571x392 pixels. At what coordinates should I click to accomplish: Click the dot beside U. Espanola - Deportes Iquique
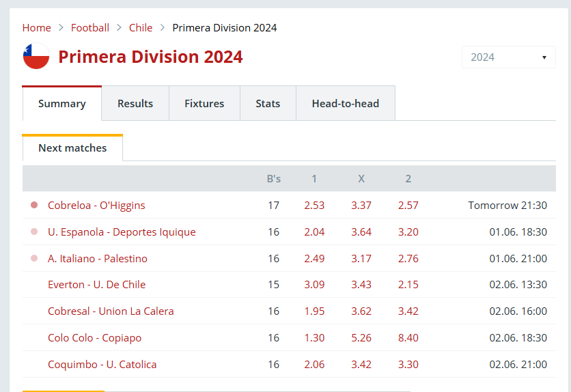tap(34, 232)
